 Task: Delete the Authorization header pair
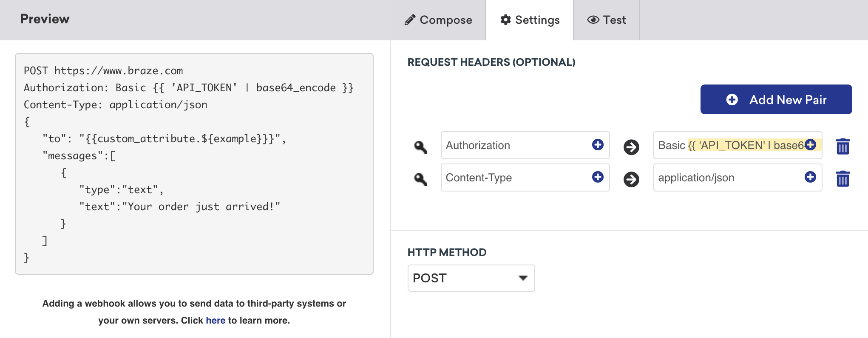pyautogui.click(x=843, y=146)
